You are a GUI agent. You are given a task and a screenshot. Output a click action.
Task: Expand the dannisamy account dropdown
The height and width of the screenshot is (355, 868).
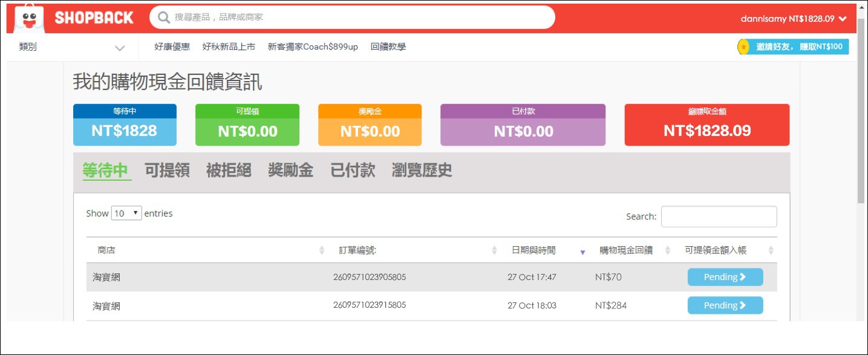tap(792, 19)
